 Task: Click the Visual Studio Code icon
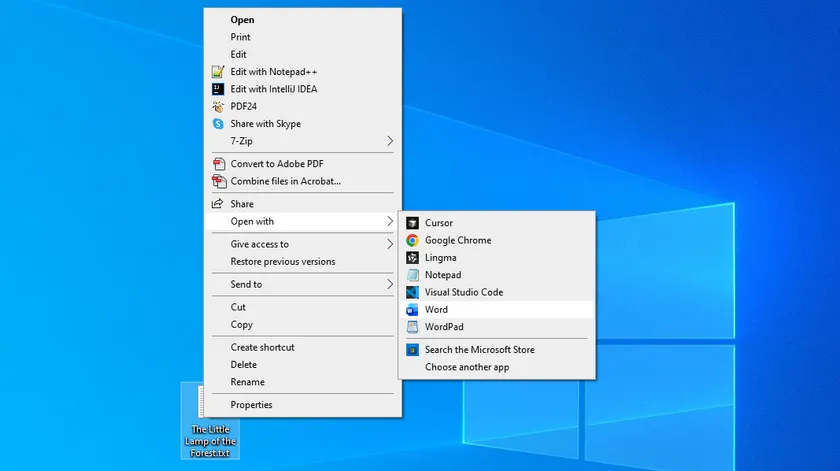click(412, 292)
